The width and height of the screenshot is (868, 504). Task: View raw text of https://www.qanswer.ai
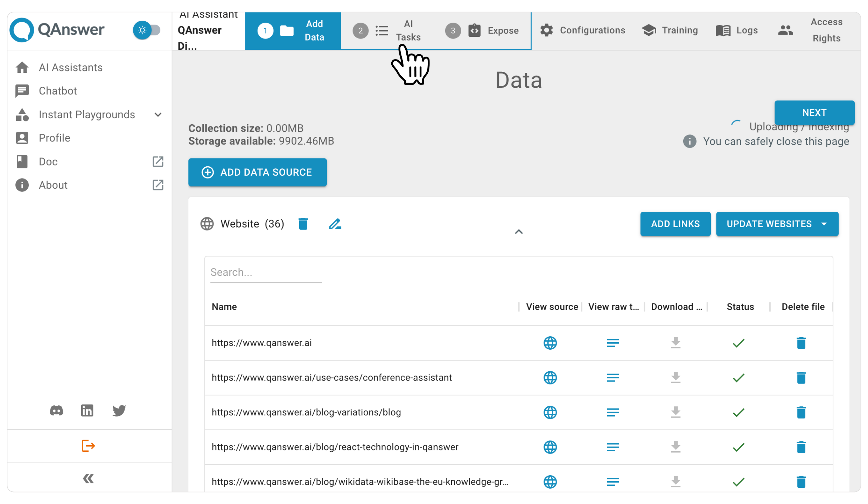(x=613, y=343)
